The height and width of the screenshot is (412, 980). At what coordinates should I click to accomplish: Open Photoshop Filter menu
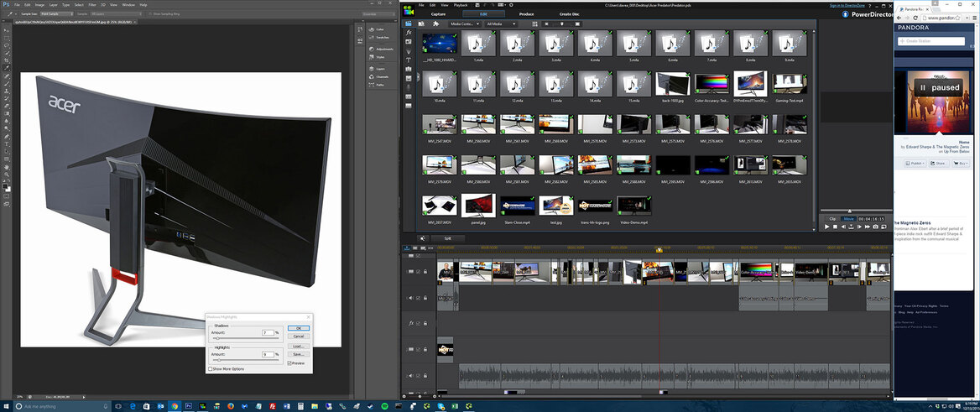(x=92, y=4)
